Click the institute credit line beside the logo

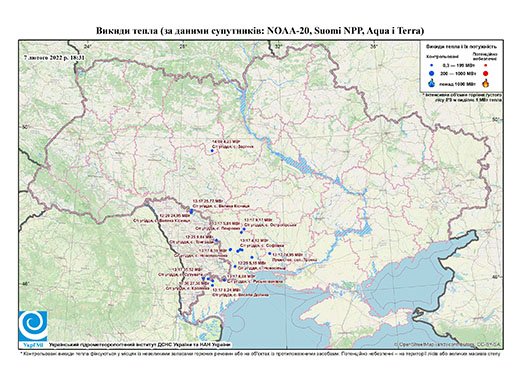(140, 344)
